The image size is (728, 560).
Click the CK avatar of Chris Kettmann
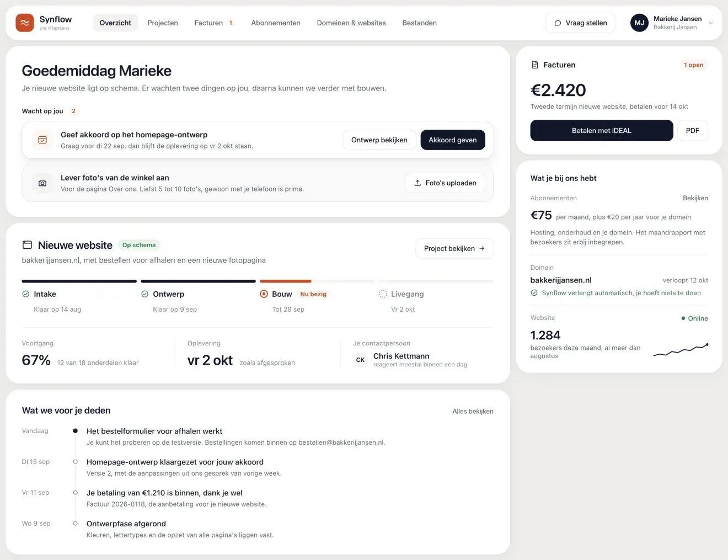click(x=360, y=360)
